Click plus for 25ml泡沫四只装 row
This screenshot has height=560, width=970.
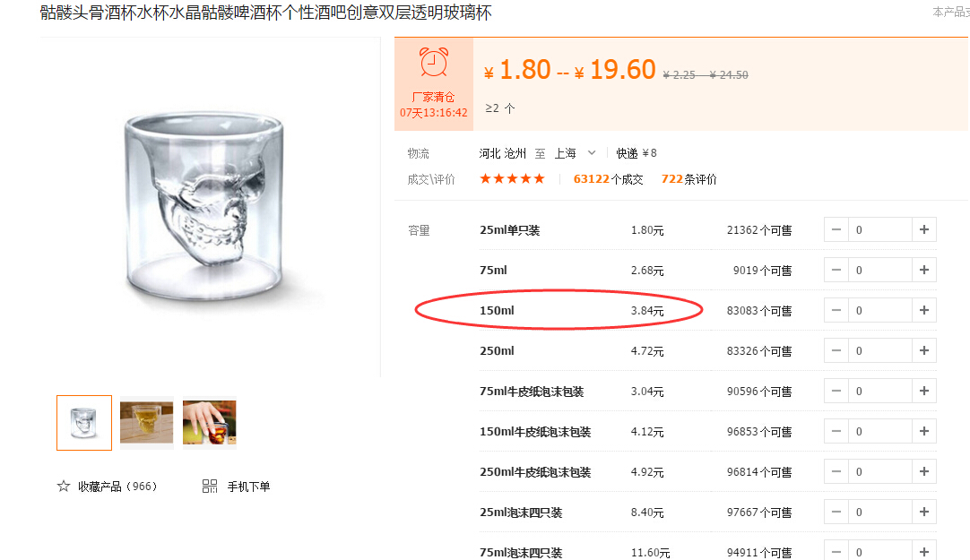coord(924,512)
